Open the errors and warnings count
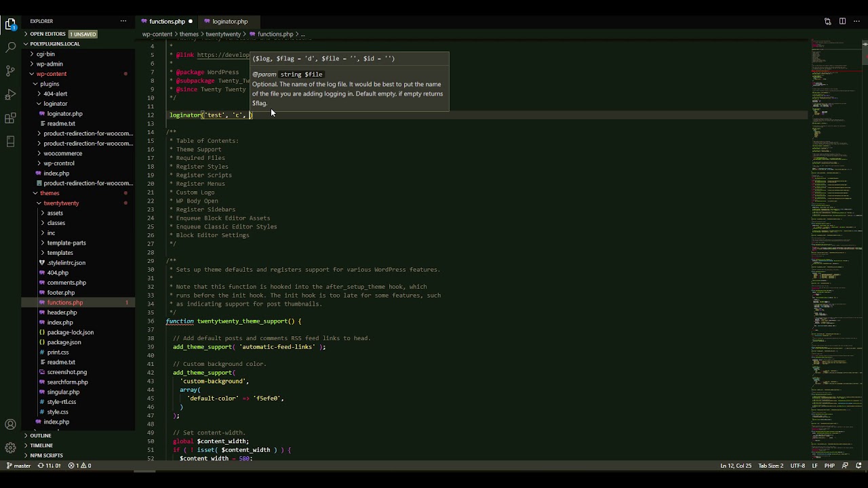868x488 pixels. click(79, 466)
